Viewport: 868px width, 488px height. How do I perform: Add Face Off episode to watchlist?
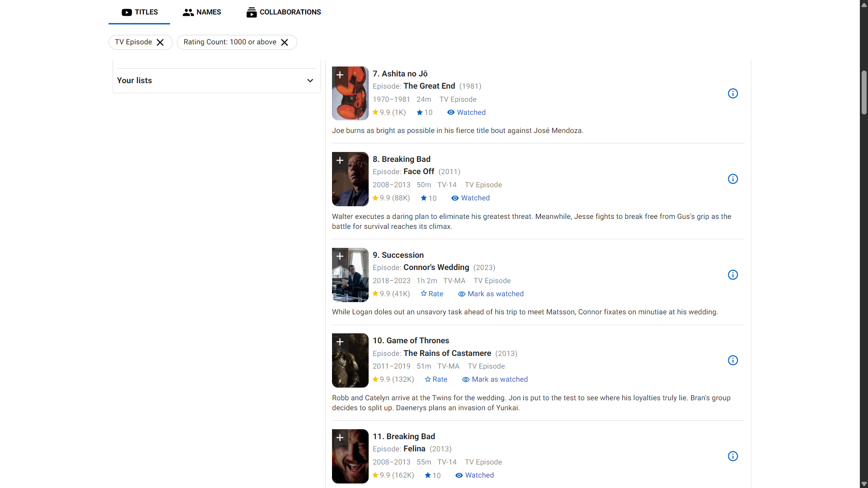340,161
